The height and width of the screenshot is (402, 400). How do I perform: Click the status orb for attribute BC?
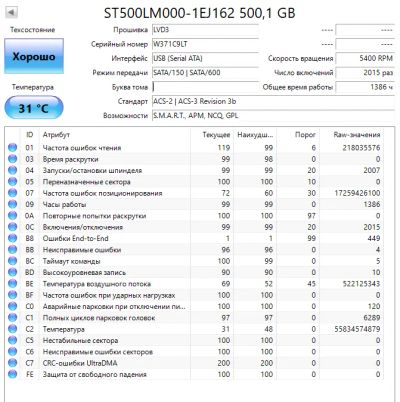click(x=12, y=261)
